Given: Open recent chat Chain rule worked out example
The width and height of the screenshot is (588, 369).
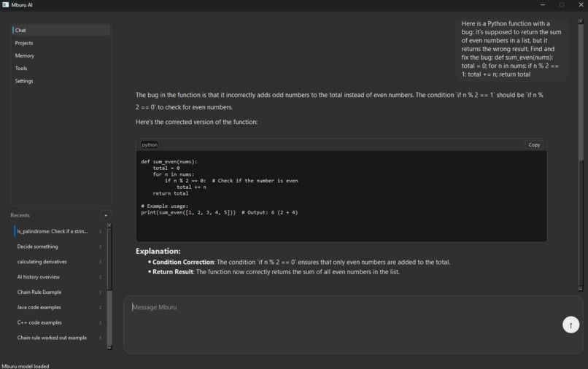Looking at the screenshot, I should 52,338.
